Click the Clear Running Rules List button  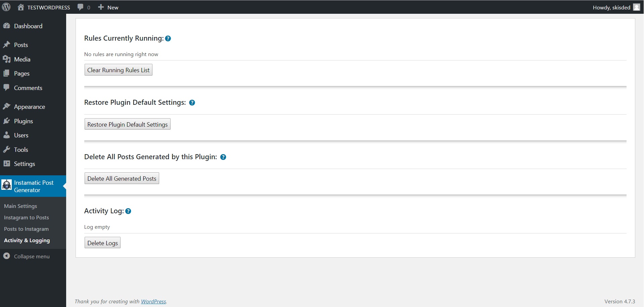(x=118, y=70)
